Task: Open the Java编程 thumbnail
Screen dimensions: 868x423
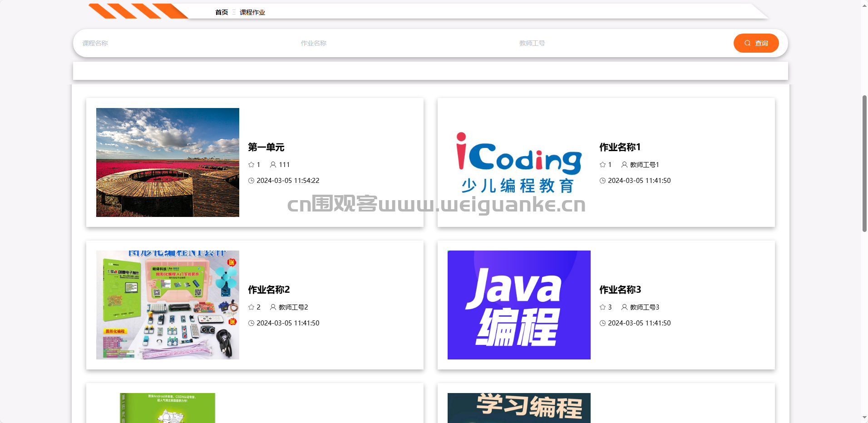Action: (519, 305)
